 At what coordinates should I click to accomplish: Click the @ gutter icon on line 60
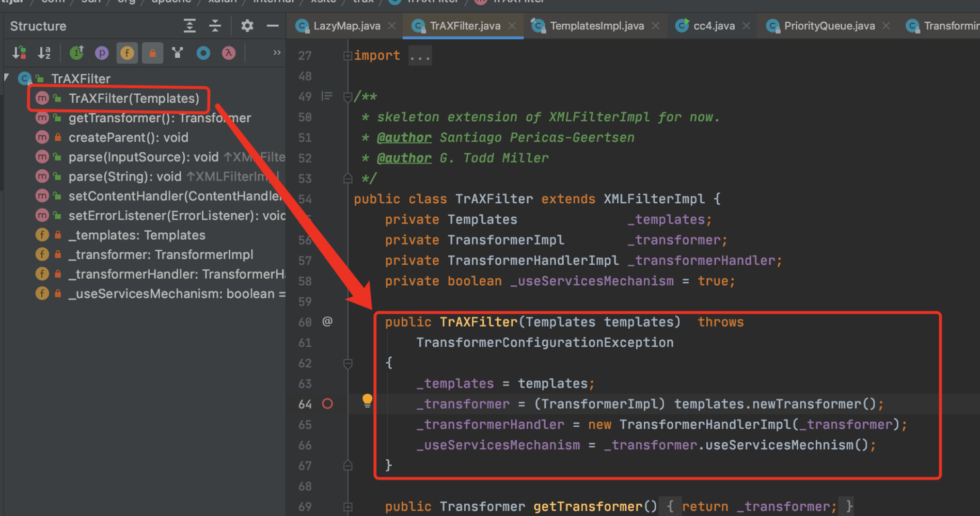pos(327,321)
